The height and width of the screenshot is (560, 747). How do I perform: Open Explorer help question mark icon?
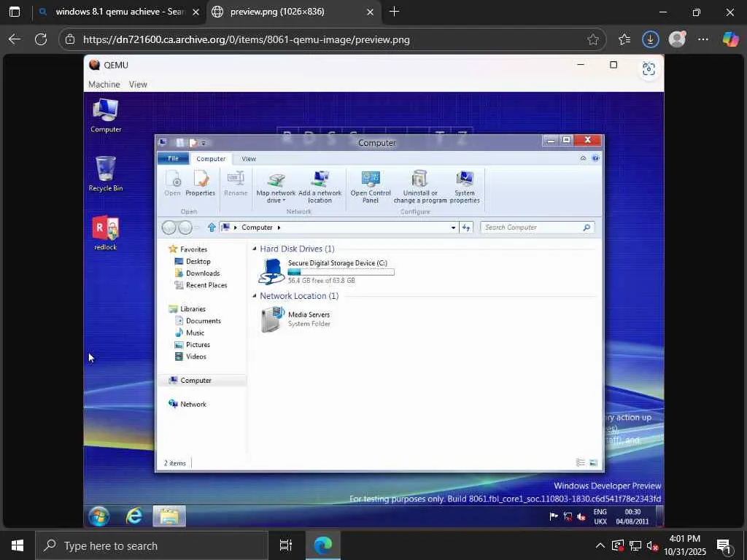pos(595,158)
